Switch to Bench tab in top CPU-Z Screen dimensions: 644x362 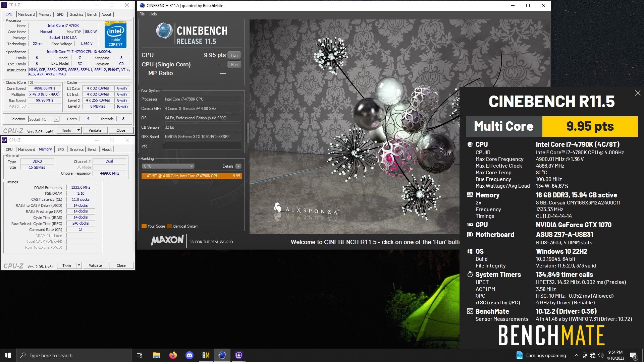[92, 14]
